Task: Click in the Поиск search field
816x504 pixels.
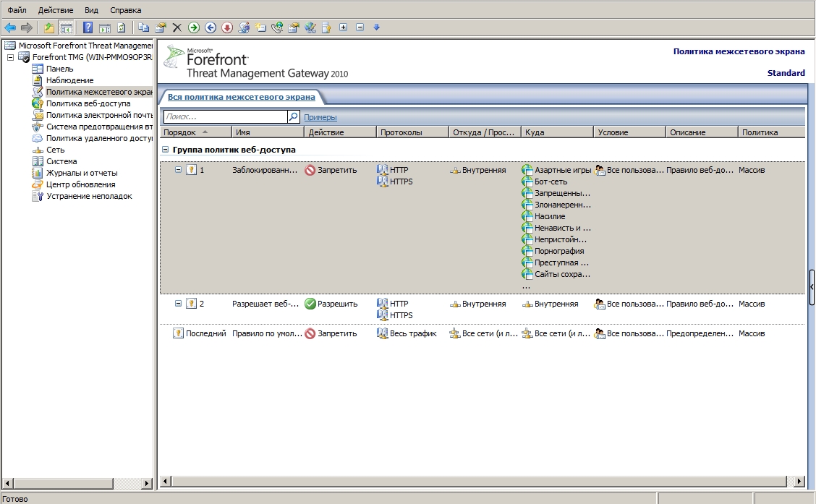Action: coord(225,116)
